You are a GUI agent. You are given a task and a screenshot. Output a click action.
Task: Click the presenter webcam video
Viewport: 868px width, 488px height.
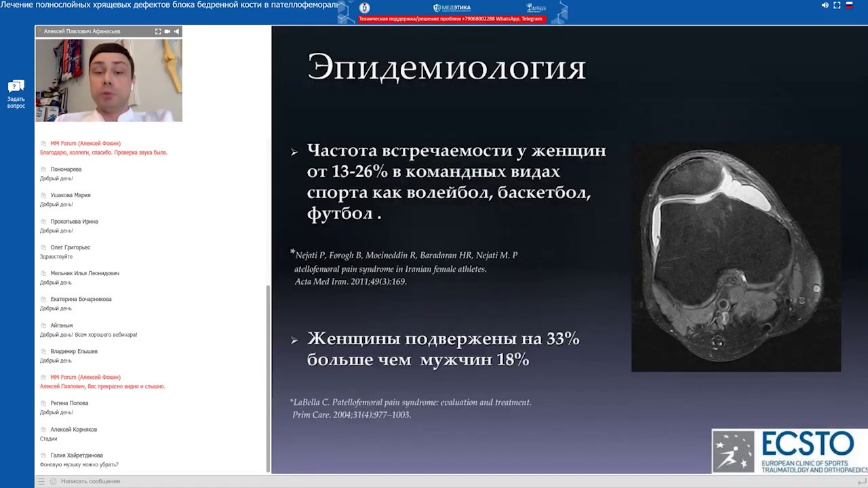point(108,80)
